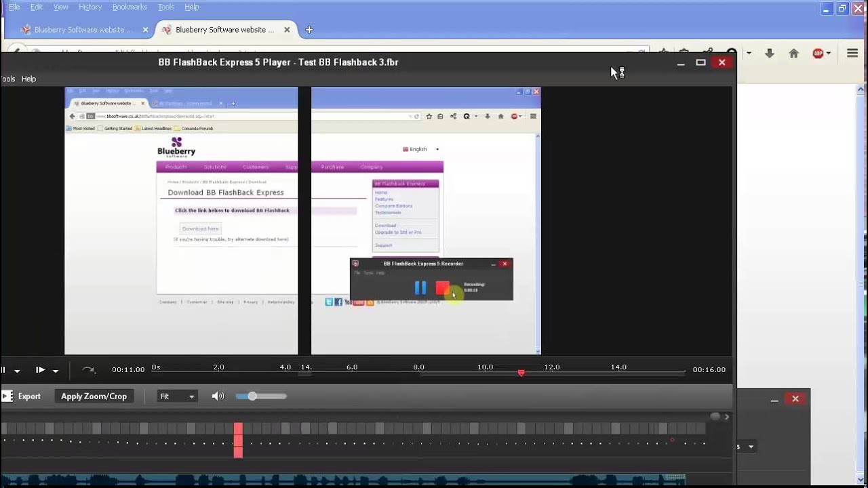This screenshot has width=868, height=488.
Task: Click the framebar scroll right arrow
Action: pyautogui.click(x=727, y=417)
